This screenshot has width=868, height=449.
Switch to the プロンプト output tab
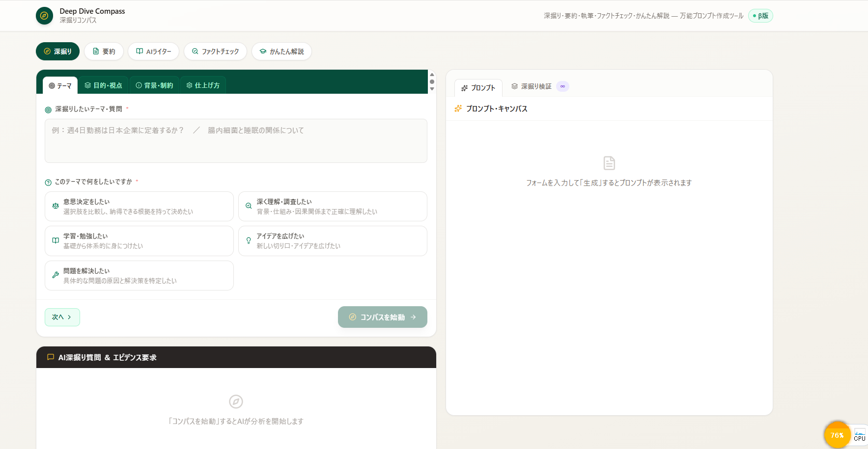[x=478, y=88]
